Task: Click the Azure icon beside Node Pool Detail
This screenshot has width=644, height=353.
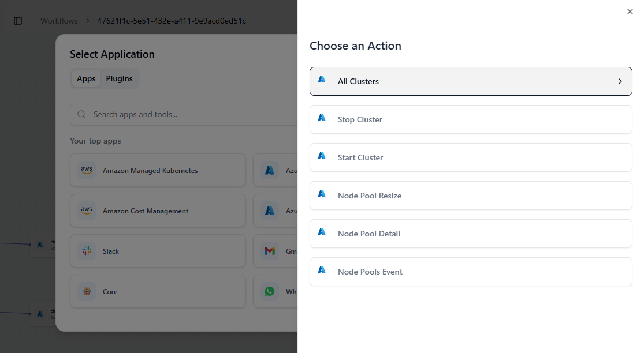Action: click(x=322, y=232)
